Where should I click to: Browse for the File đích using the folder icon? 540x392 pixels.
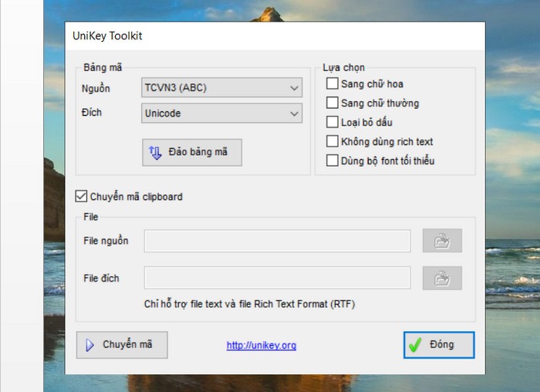(442, 278)
